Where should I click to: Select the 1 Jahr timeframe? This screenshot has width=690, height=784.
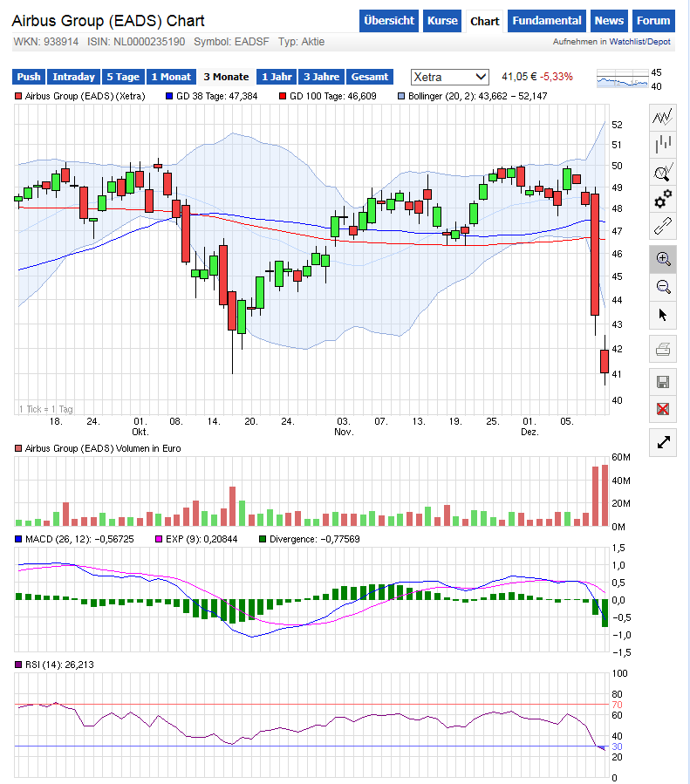tap(277, 77)
